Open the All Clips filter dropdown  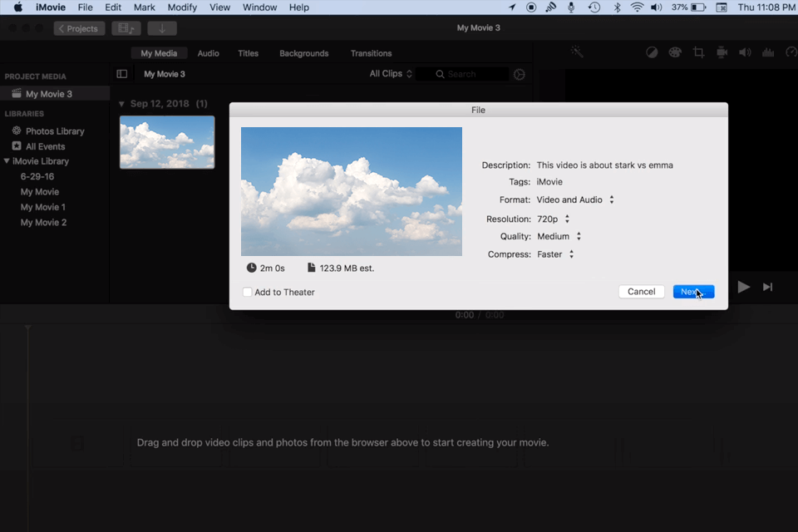390,73
